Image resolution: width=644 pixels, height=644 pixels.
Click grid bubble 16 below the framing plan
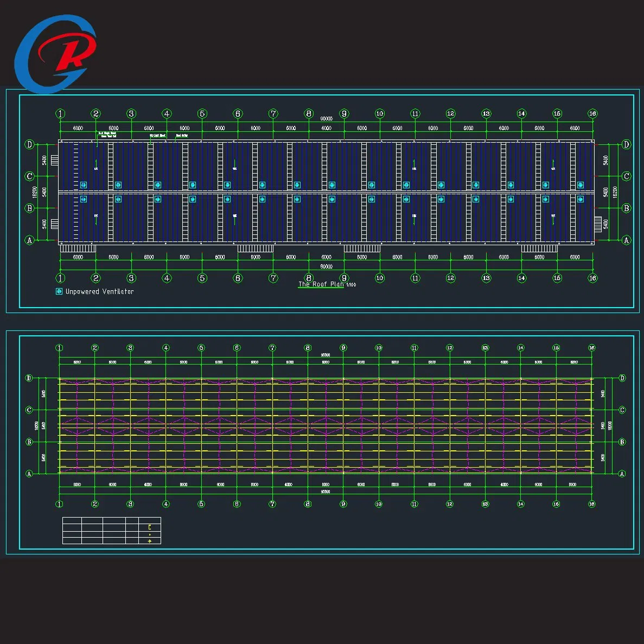tap(591, 503)
